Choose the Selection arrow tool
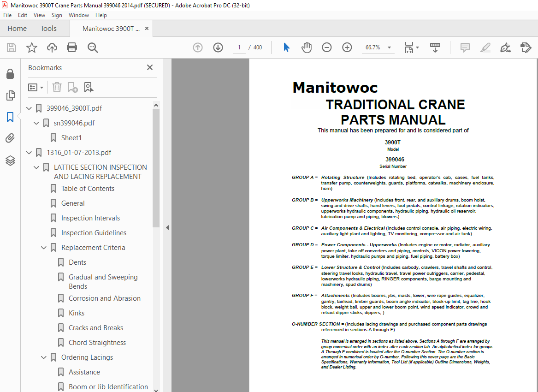 pyautogui.click(x=286, y=48)
